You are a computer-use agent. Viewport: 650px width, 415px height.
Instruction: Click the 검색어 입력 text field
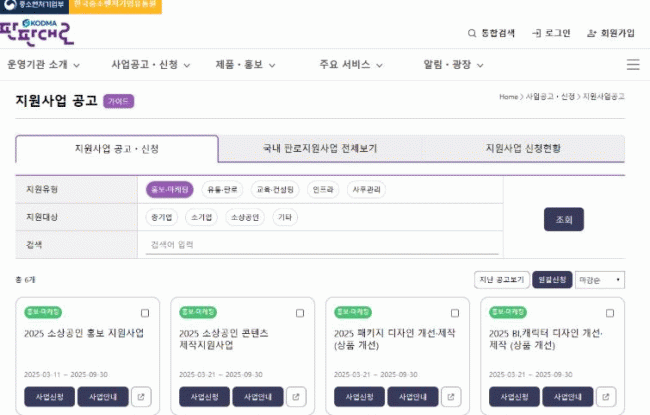[x=320, y=244]
